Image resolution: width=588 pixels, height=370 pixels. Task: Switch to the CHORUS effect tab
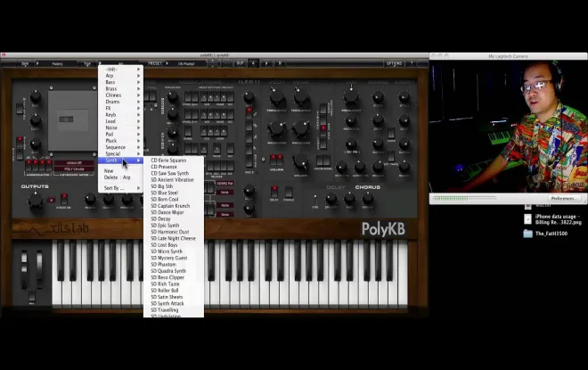pos(367,187)
